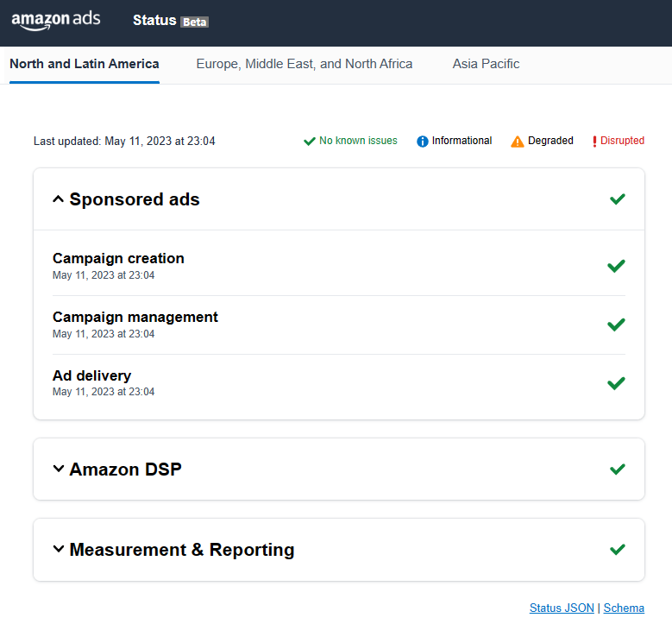The height and width of the screenshot is (624, 672).
Task: Click the Campaign creation status checkmark
Action: 616,266
